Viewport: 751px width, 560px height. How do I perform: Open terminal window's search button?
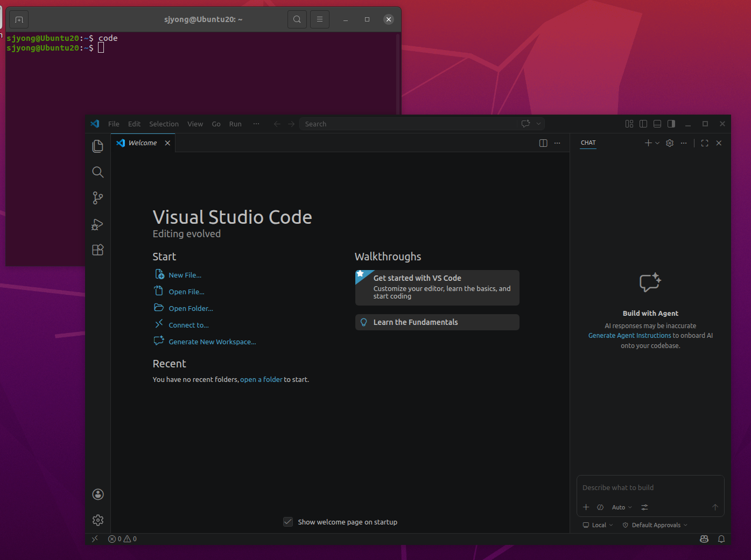pyautogui.click(x=297, y=19)
